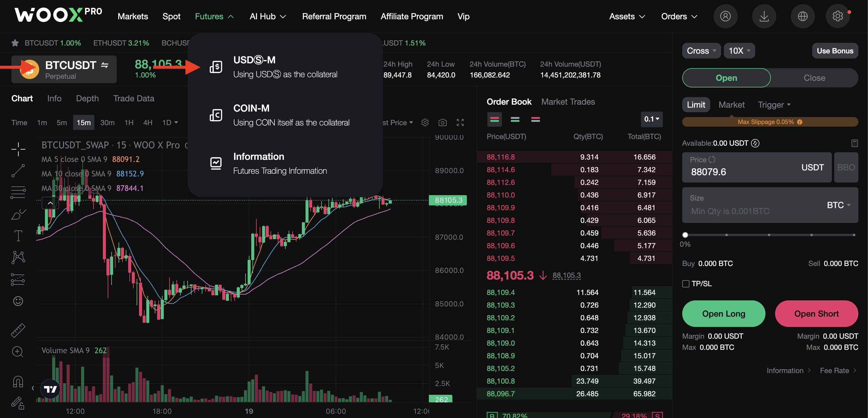Image resolution: width=868 pixels, height=418 pixels.
Task: Select the text annotation tool
Action: [18, 236]
